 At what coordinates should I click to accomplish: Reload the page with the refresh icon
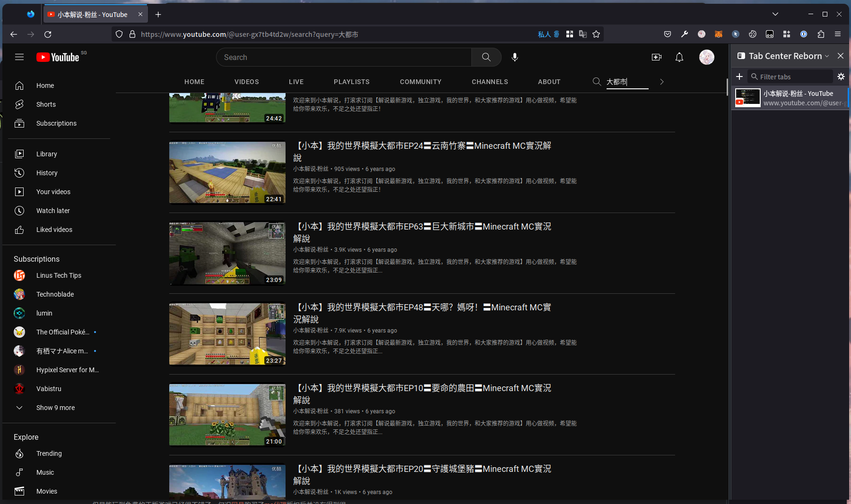(48, 34)
